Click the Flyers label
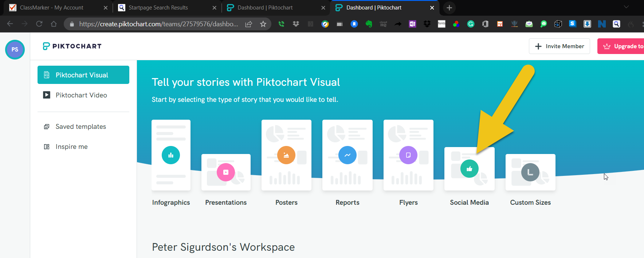The width and height of the screenshot is (644, 258). pos(408,203)
